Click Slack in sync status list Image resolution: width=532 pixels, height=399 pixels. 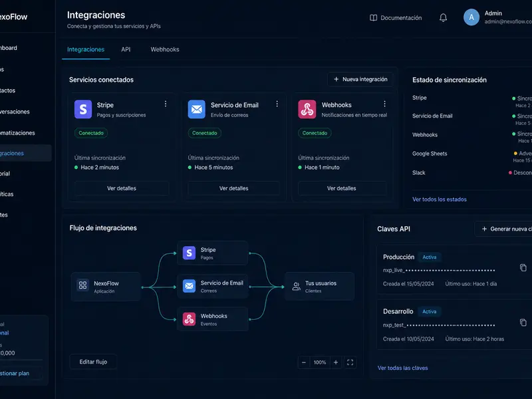419,173
